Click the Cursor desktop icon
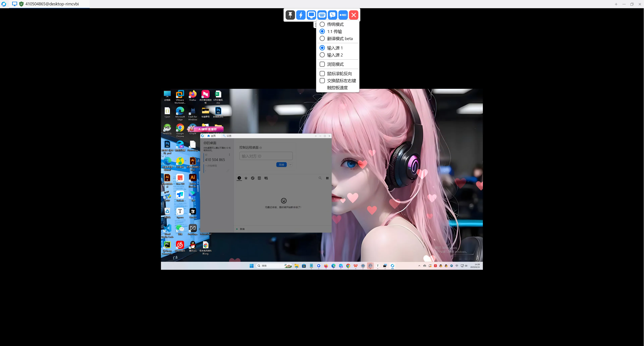644x346 pixels. [192, 213]
